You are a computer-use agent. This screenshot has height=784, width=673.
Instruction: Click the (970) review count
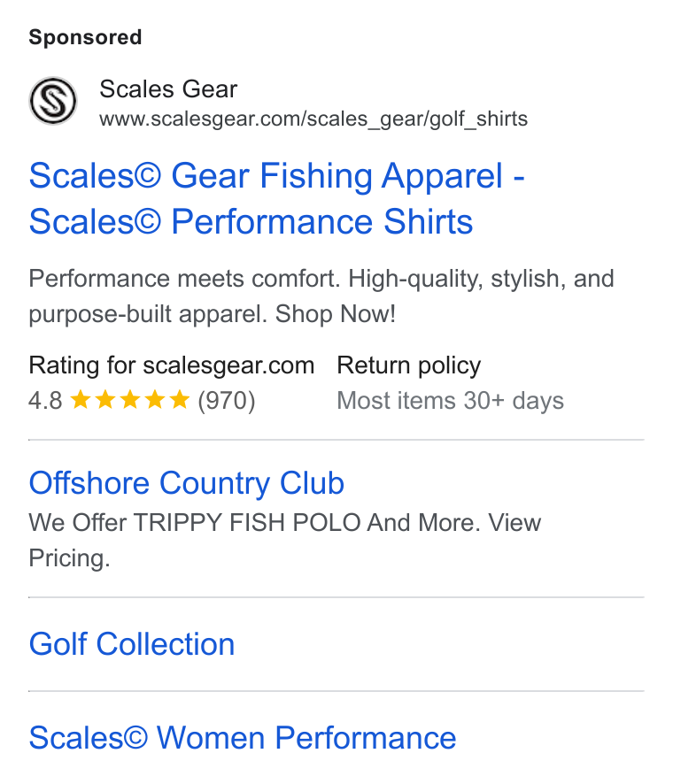[227, 401]
